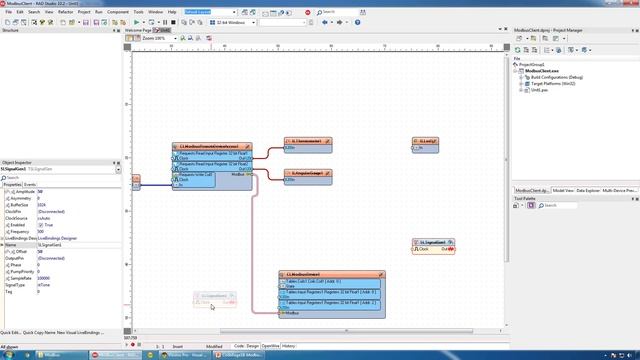The width and height of the screenshot is (640, 360).
Task: Open the Zoom 100% dropdown
Action: click(x=175, y=38)
